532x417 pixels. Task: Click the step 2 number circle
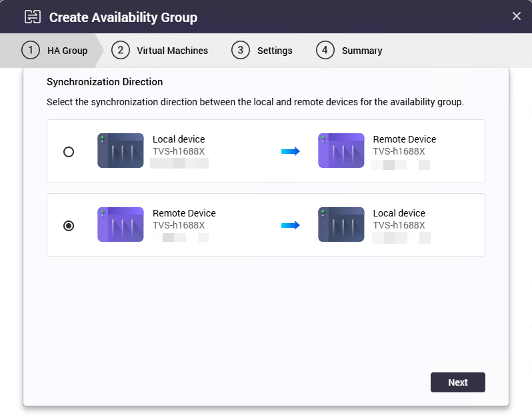[121, 51]
